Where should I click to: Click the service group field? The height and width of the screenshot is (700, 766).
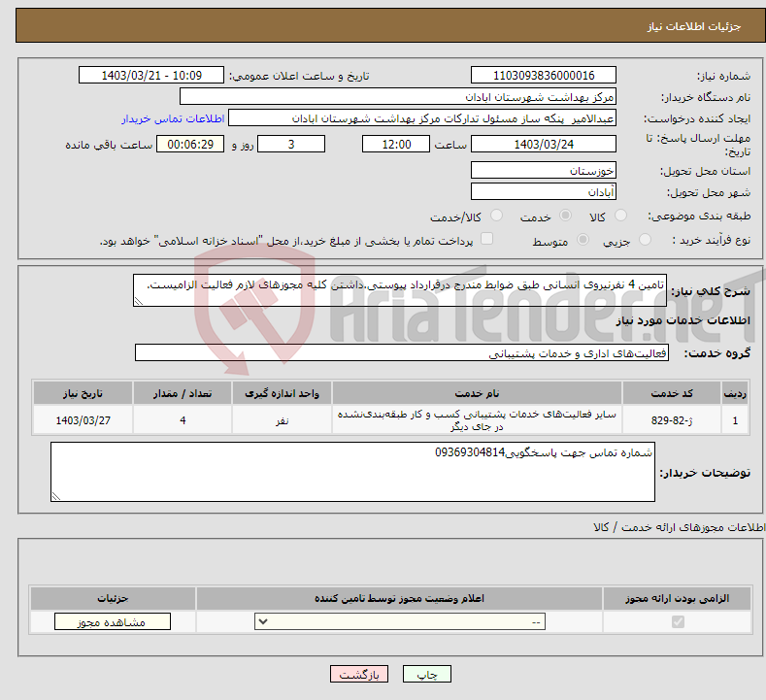(x=402, y=352)
